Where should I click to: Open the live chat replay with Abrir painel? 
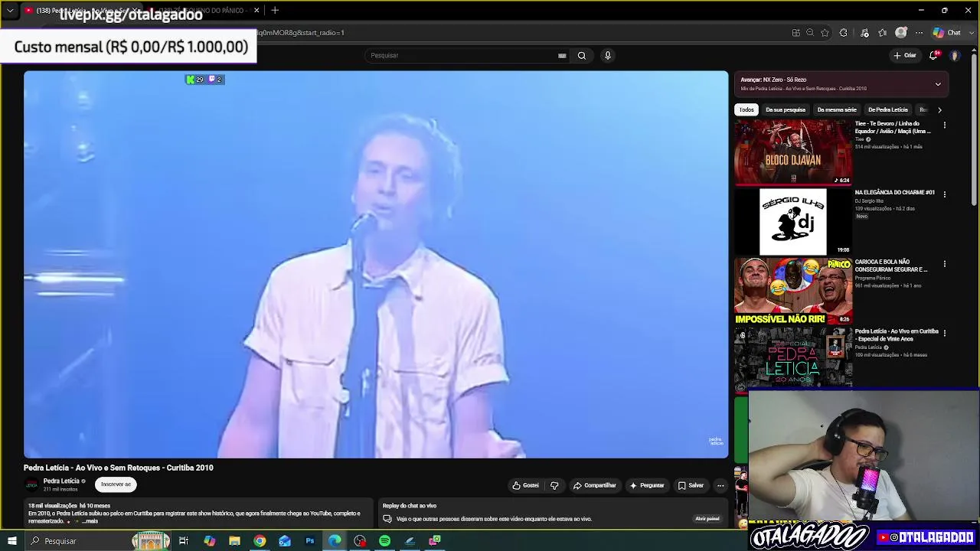707,519
